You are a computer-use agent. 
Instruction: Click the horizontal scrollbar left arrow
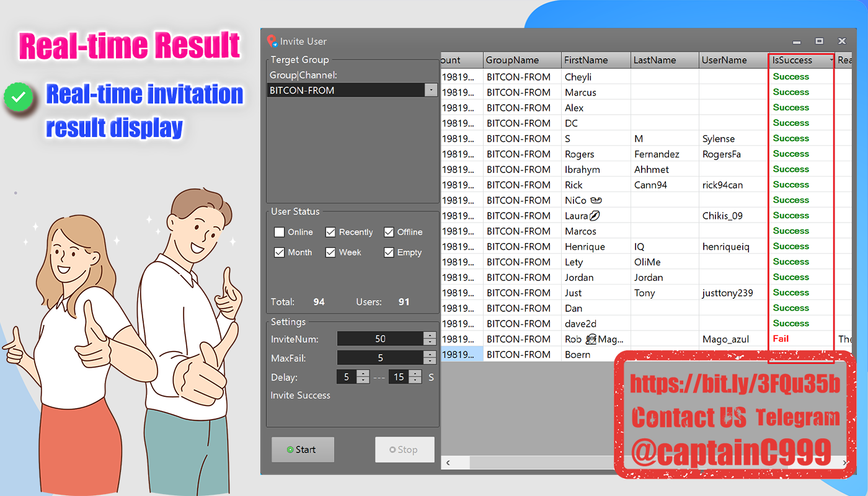[x=448, y=463]
